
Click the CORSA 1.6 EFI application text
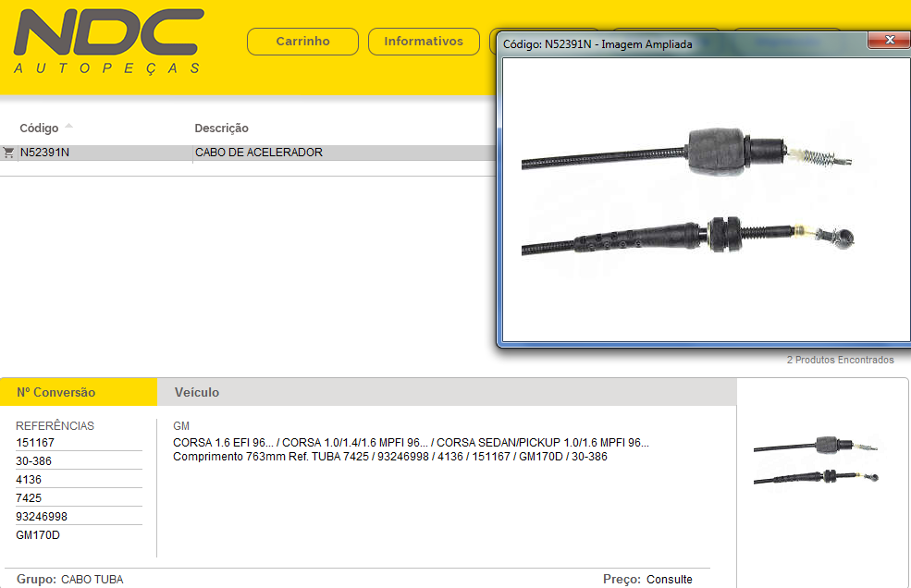point(411,443)
